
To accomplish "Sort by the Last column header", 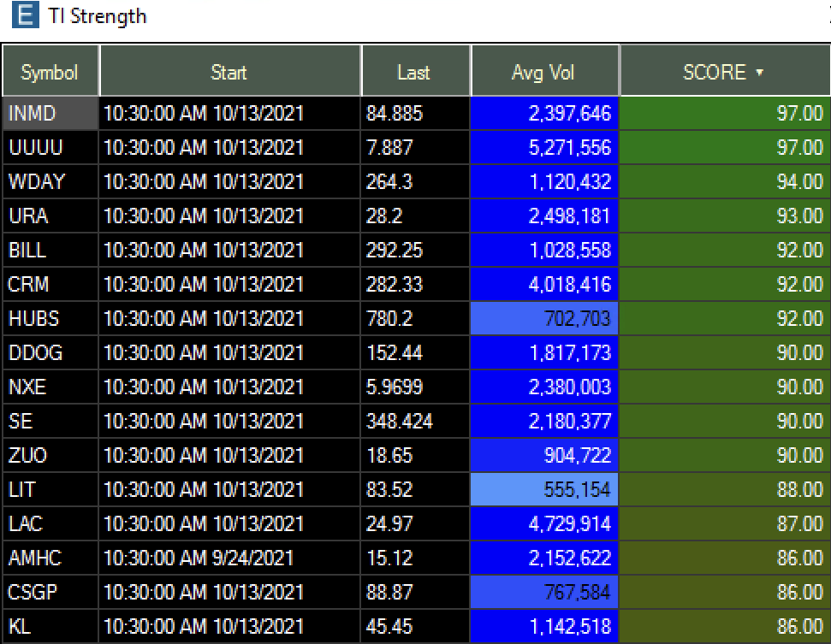I will tap(415, 71).
